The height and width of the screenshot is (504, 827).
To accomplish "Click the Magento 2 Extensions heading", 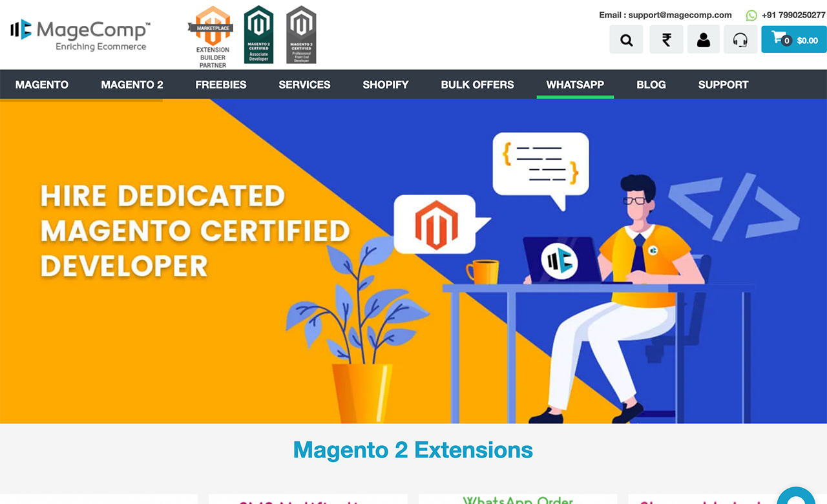I will click(x=413, y=449).
